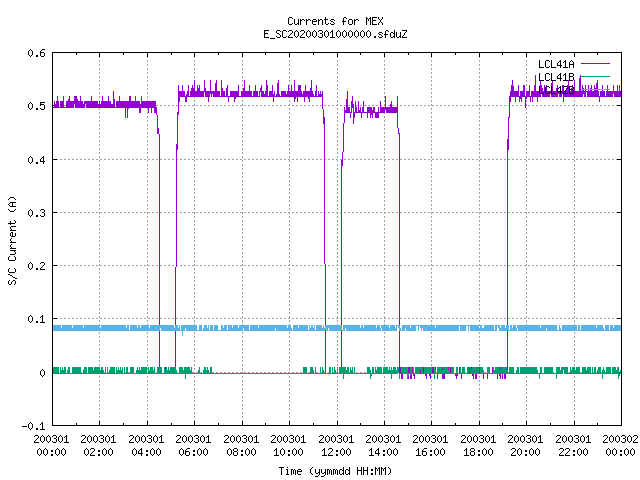Click the y-axis tick value 0.1
The height and width of the screenshot is (480, 640).
click(36, 319)
